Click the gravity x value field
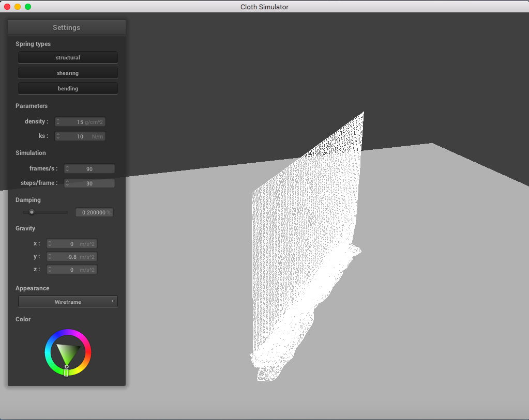The width and height of the screenshot is (529, 420). [72, 244]
